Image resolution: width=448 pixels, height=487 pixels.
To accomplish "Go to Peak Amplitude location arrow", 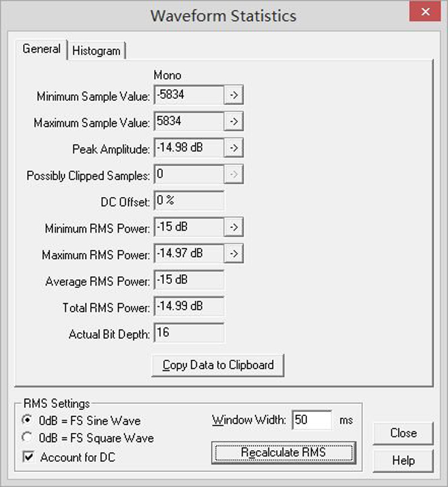I will point(234,148).
